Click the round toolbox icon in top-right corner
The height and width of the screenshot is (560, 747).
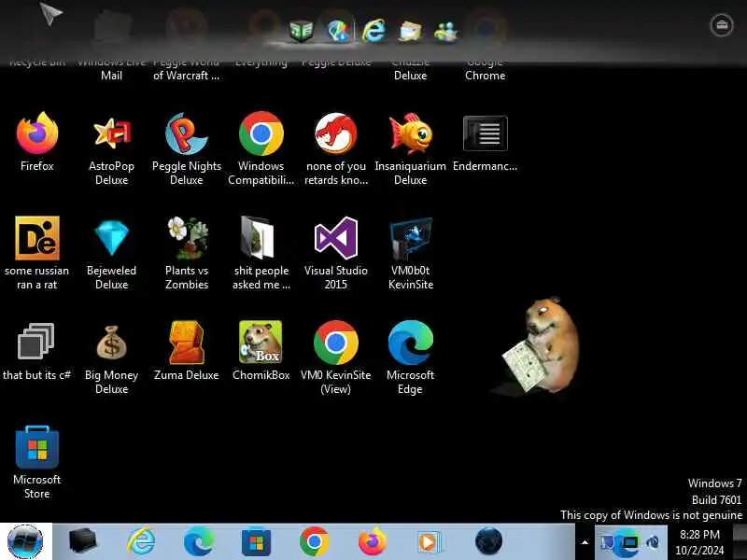(x=722, y=25)
